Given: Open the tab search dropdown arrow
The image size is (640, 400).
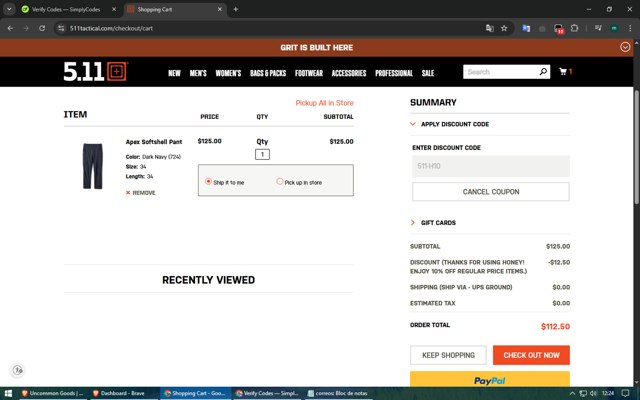Looking at the screenshot, I should click(9, 9).
